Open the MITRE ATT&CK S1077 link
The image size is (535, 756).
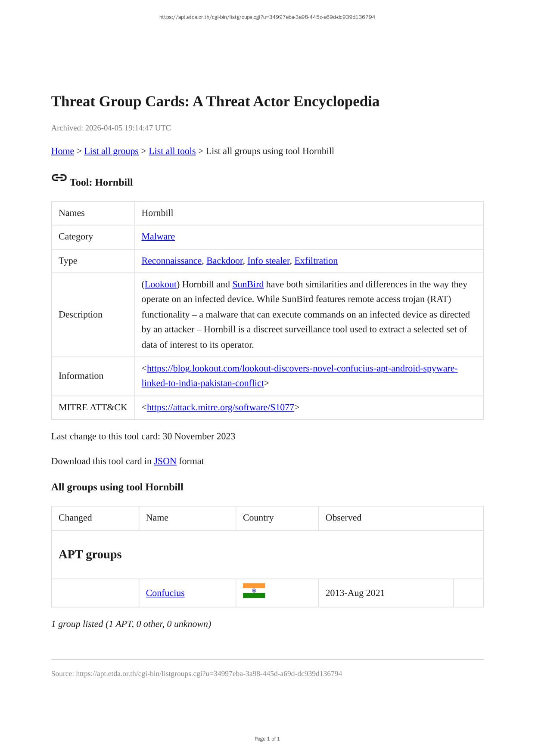tap(220, 407)
